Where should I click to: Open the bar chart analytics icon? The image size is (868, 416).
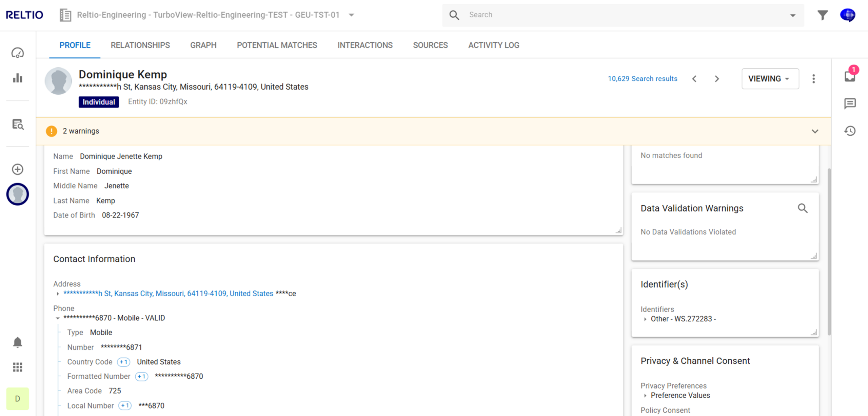18,78
